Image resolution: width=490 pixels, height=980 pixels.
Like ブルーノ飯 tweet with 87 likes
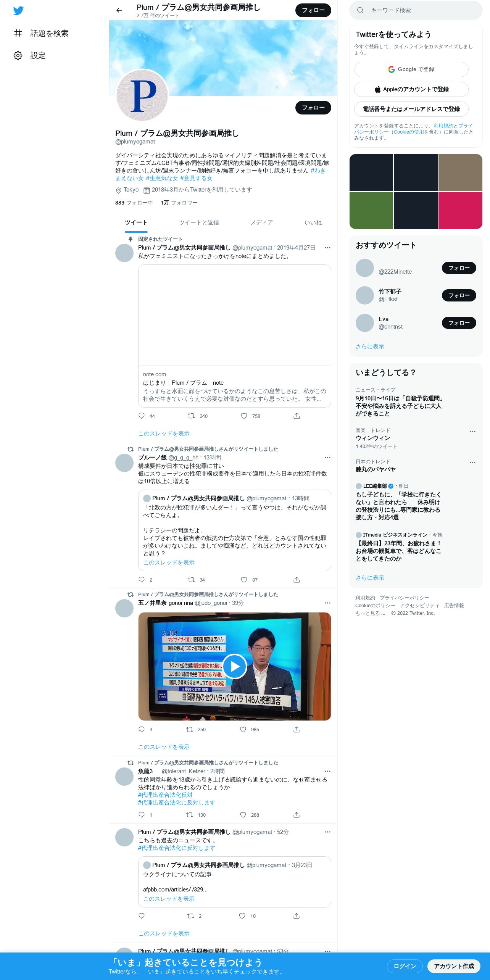click(244, 580)
